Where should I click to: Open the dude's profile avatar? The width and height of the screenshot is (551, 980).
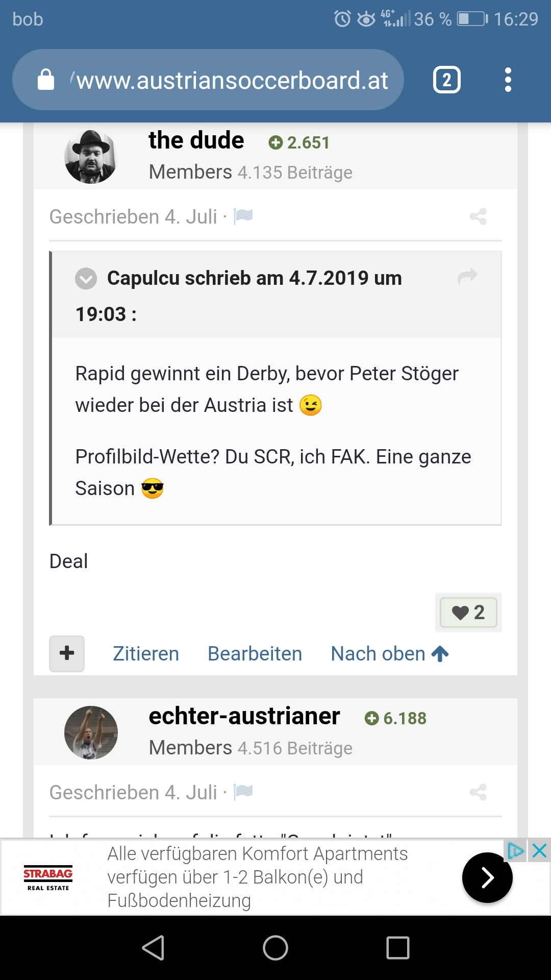pos(91,157)
